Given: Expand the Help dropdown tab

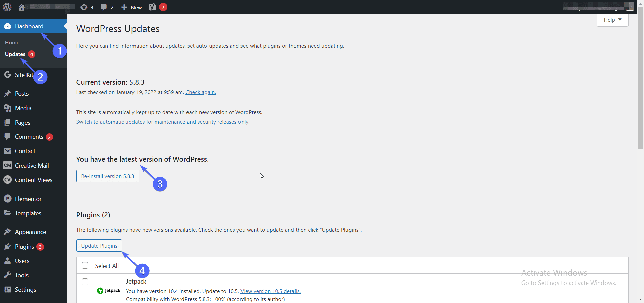Looking at the screenshot, I should point(612,20).
